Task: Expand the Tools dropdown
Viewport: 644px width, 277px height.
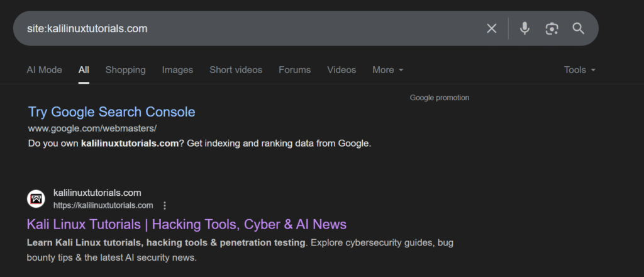Action: point(579,70)
